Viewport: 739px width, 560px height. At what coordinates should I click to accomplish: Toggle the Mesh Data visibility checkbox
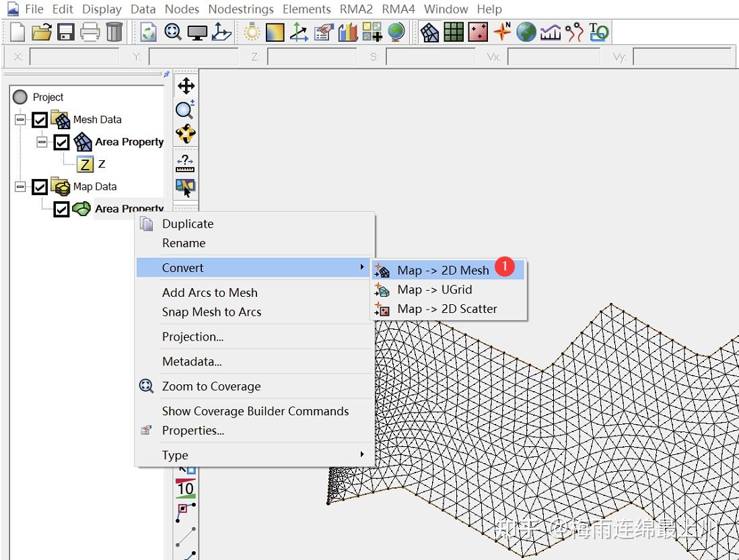pyautogui.click(x=38, y=119)
